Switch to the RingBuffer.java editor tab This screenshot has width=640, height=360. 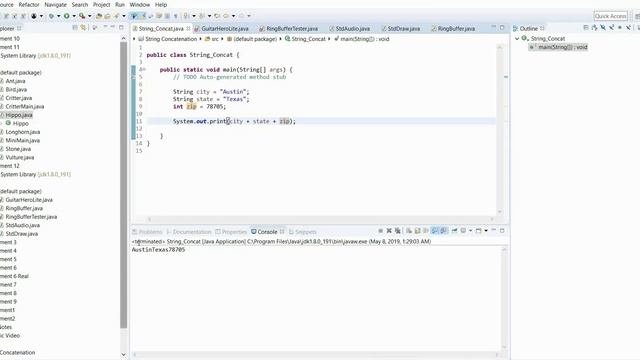[x=453, y=29]
